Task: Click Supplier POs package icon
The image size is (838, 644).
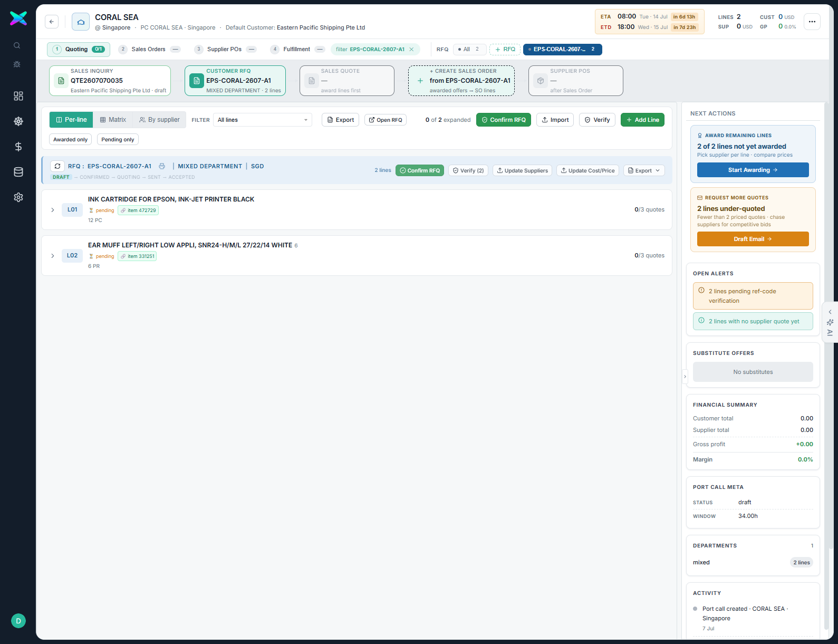Action: pos(541,81)
